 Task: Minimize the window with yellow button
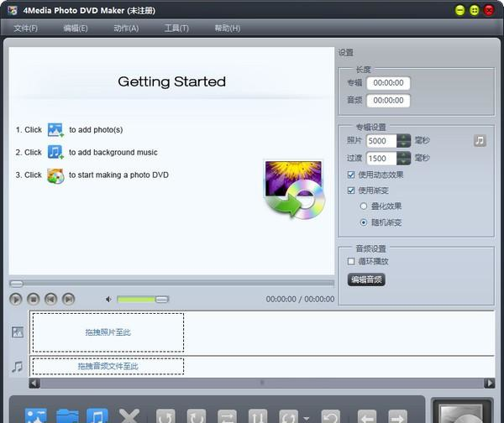(x=460, y=10)
